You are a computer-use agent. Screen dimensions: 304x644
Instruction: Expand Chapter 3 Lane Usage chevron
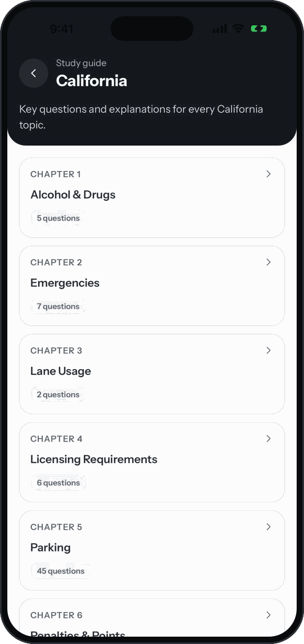(268, 350)
